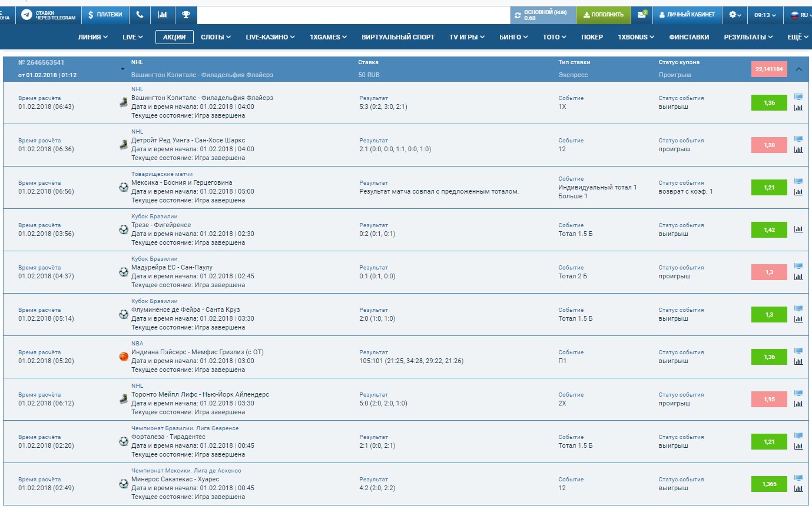Open statistics chart icon for Форталеза - Тирадентес row

point(798,447)
